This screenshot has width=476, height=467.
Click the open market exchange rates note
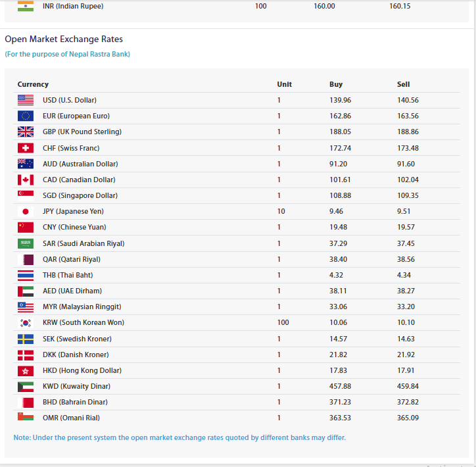pyautogui.click(x=179, y=437)
